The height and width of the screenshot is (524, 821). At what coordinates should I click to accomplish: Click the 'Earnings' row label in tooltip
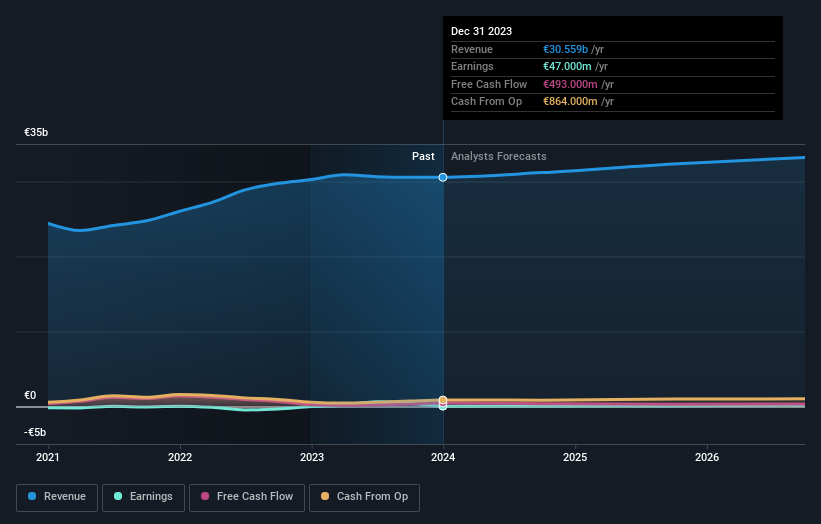pos(472,66)
